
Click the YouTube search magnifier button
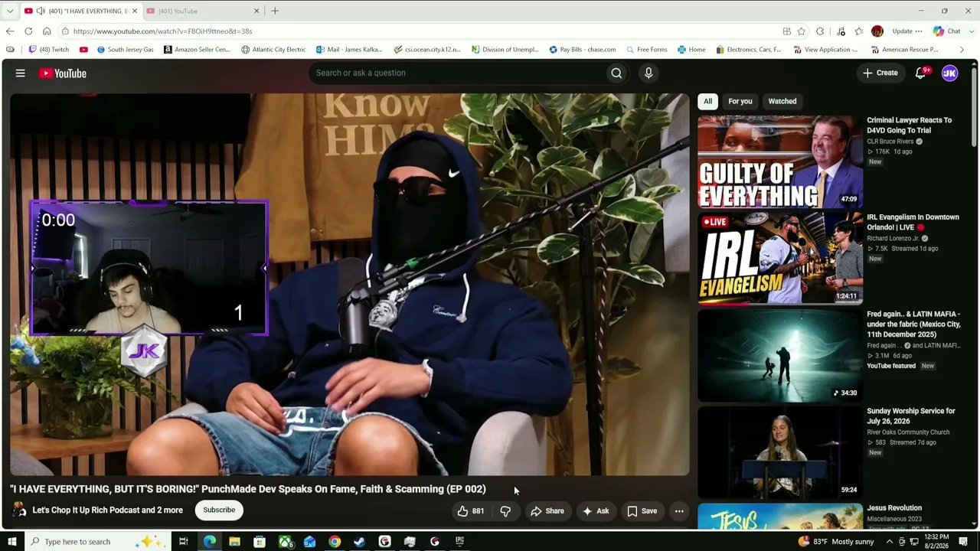point(616,73)
